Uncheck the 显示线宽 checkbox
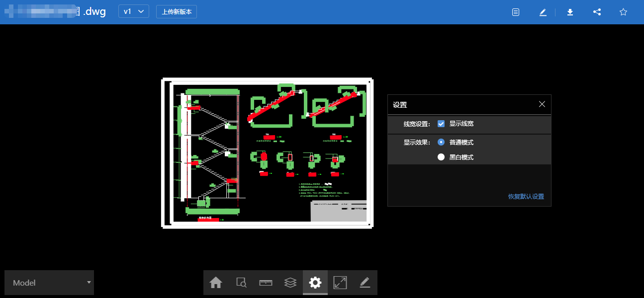The image size is (644, 298). pyautogui.click(x=441, y=124)
